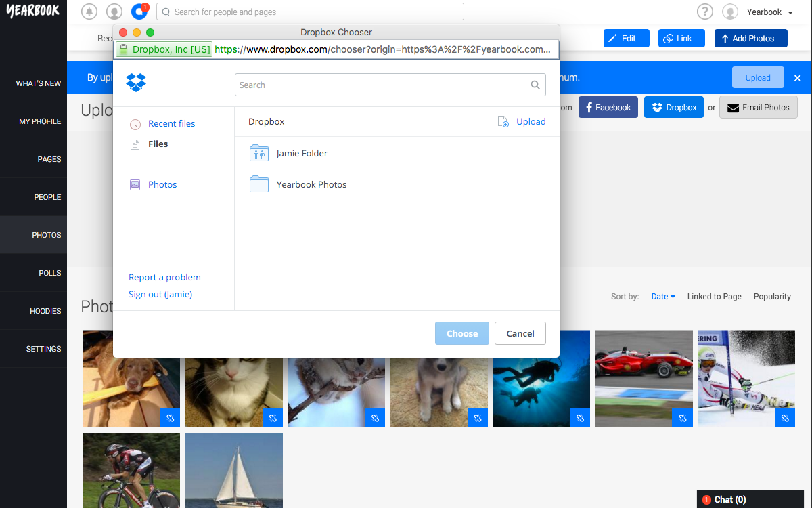Viewport: 812px width, 508px height.
Task: Click the Dropbox import button
Action: (x=674, y=107)
